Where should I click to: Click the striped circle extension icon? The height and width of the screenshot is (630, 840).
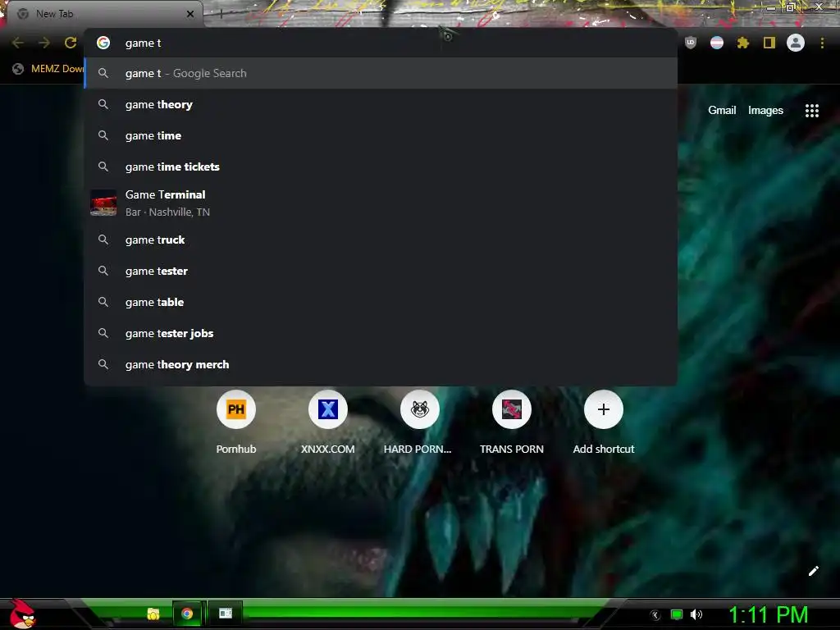coord(717,43)
